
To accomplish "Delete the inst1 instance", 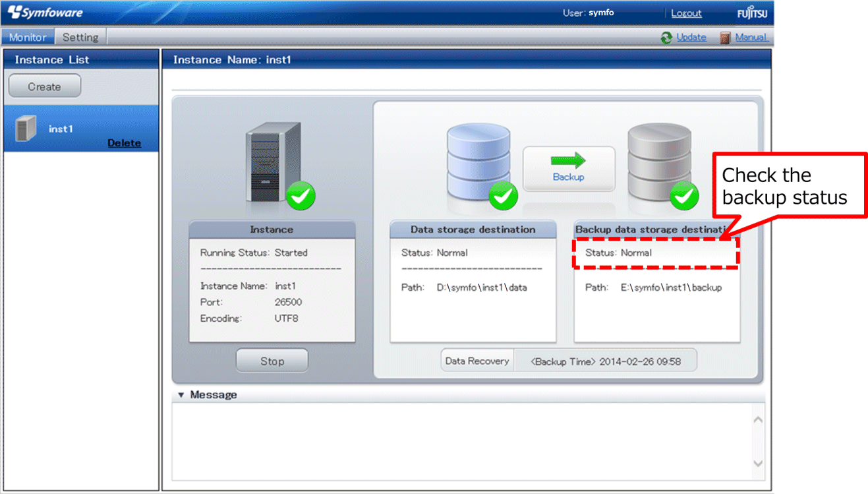I will pos(124,142).
